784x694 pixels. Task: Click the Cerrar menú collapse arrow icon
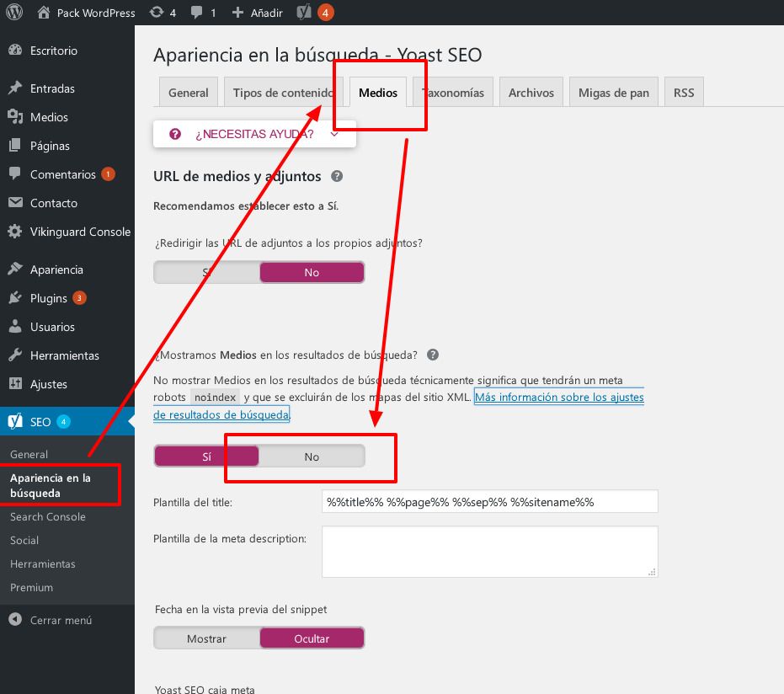(x=15, y=620)
